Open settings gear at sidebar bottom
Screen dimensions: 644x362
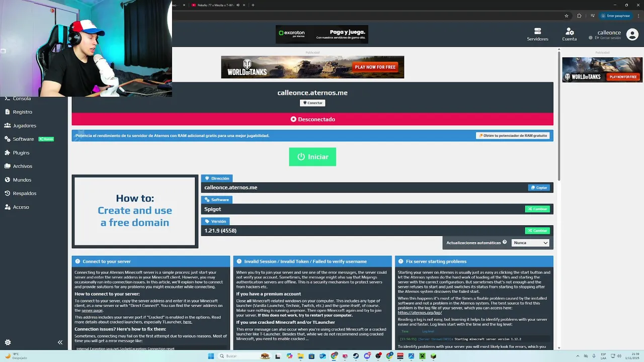[x=8, y=342]
